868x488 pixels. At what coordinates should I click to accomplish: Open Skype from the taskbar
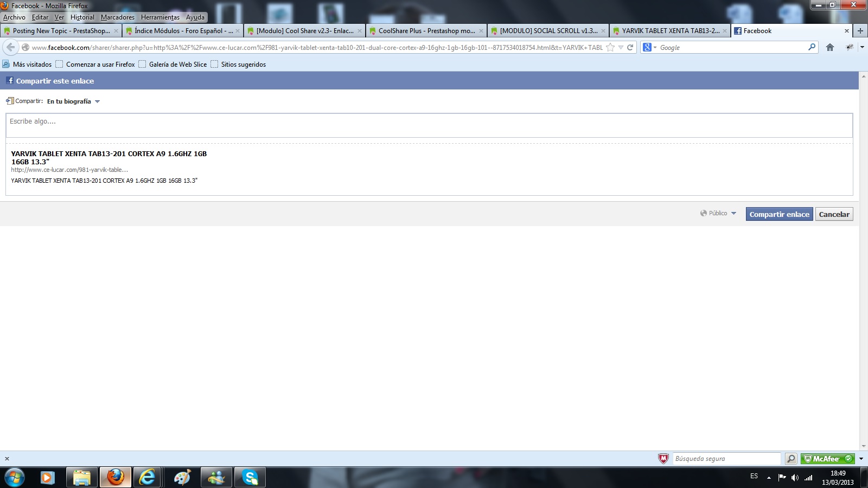pos(250,478)
